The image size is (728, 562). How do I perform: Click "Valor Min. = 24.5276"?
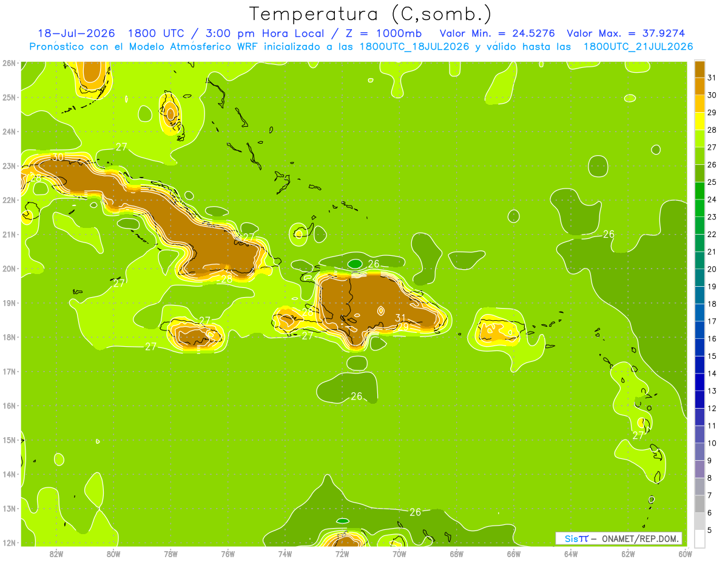click(497, 33)
